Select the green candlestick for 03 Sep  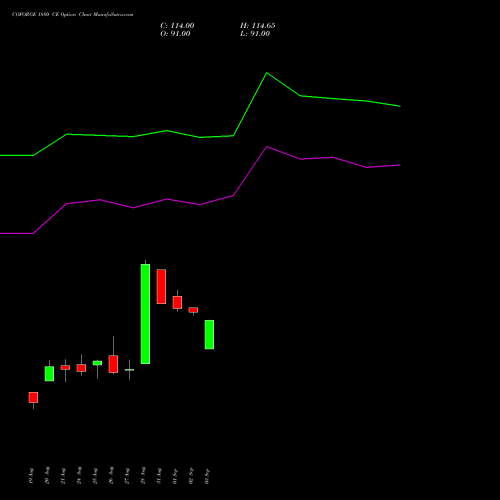point(209,334)
